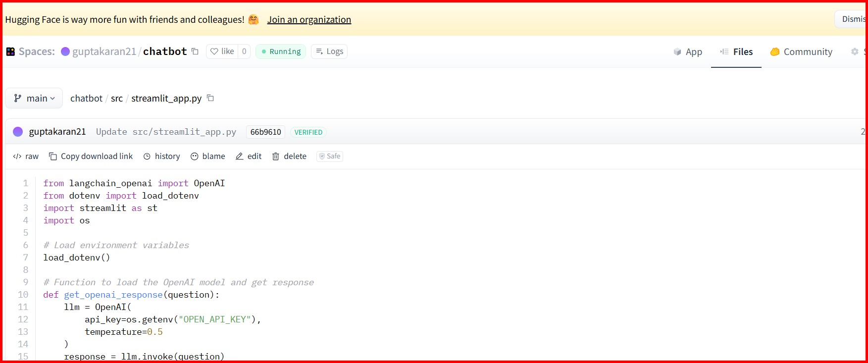Expand the main branch dropdown

tap(34, 98)
